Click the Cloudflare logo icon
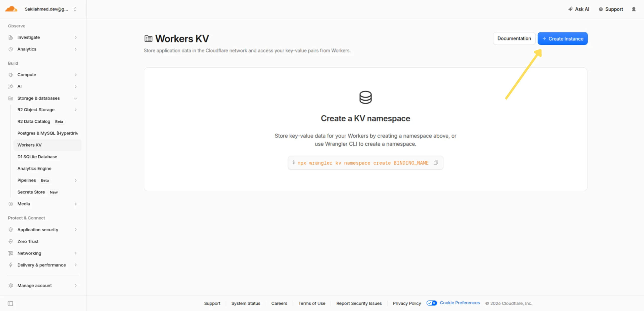This screenshot has width=644, height=311. pyautogui.click(x=11, y=9)
